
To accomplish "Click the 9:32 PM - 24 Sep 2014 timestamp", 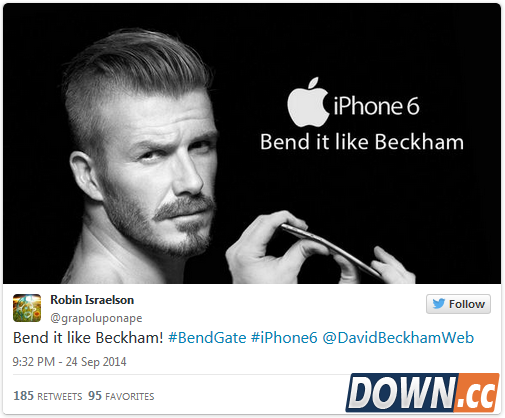I will pyautogui.click(x=69, y=362).
